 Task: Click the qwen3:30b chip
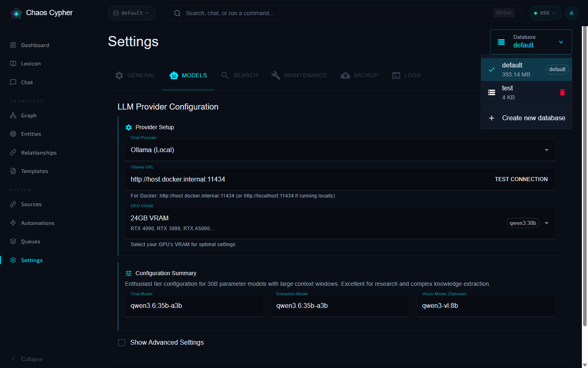pyautogui.click(x=523, y=223)
